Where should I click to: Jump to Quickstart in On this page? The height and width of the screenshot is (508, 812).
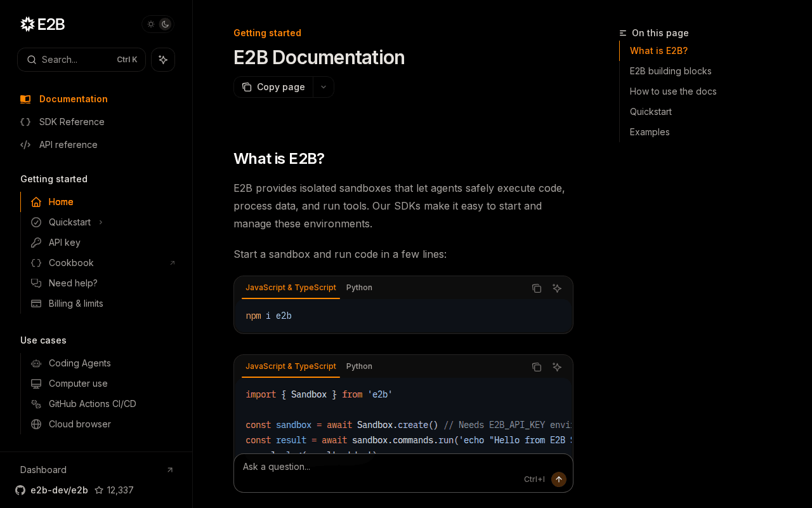pos(651,112)
